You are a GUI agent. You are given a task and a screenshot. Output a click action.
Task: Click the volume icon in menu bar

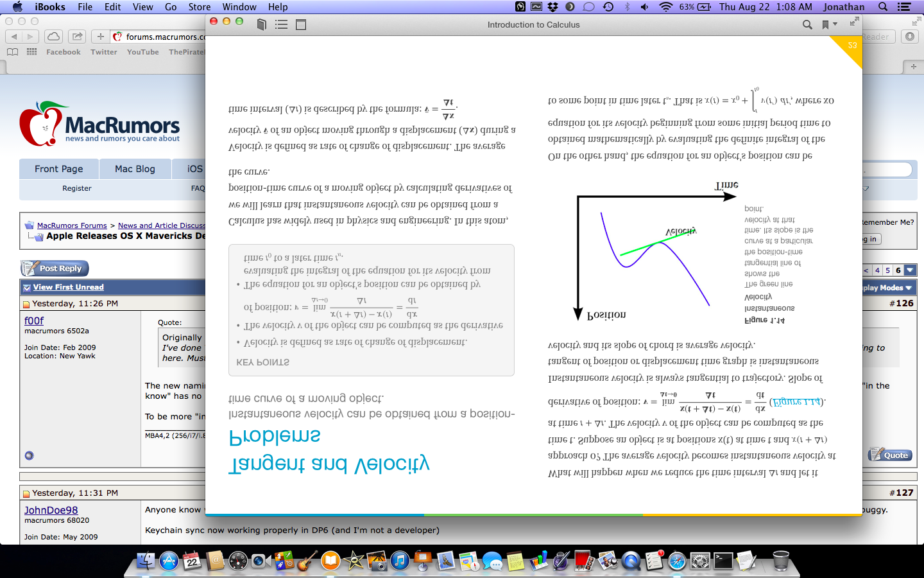point(644,6)
